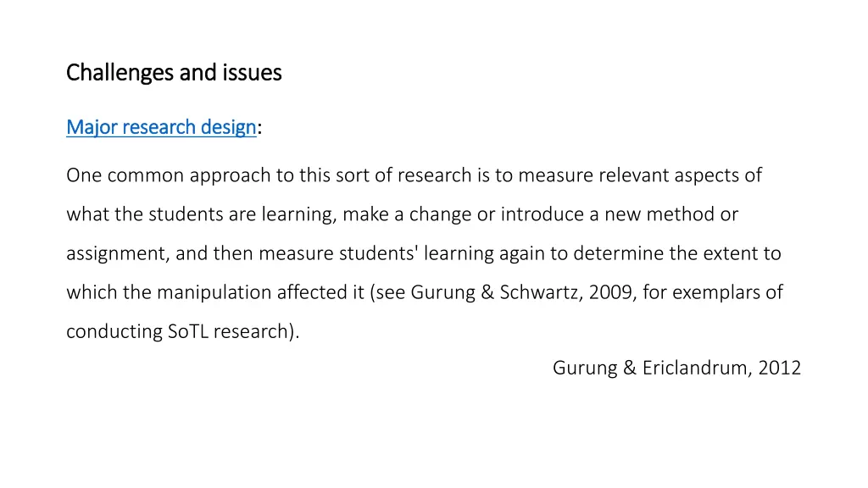The image size is (868, 488).
Task: Click the word manipulation in the paragraph
Action: (x=214, y=292)
